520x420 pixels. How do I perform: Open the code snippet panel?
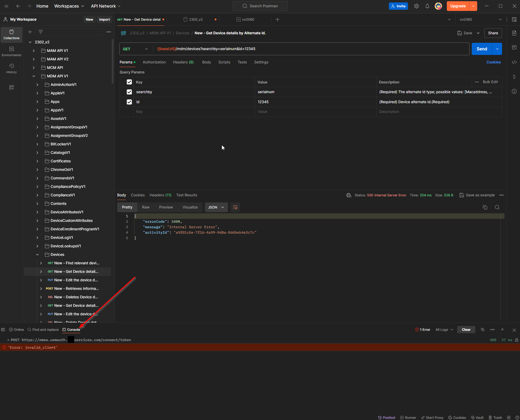pos(514,62)
